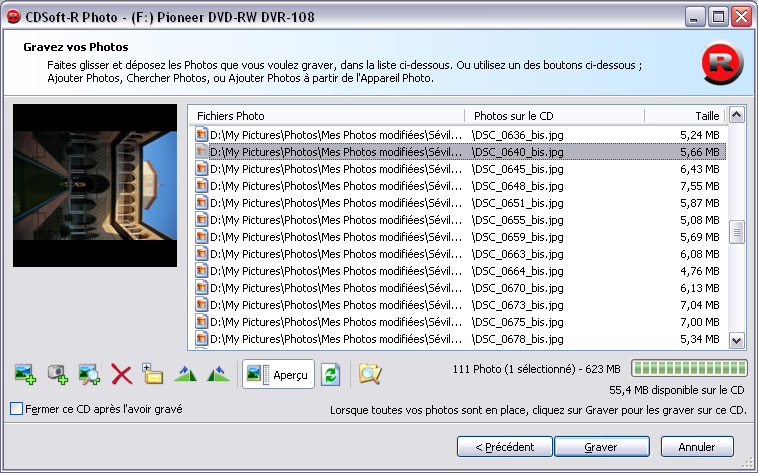Click the Annuler button

pos(697,447)
